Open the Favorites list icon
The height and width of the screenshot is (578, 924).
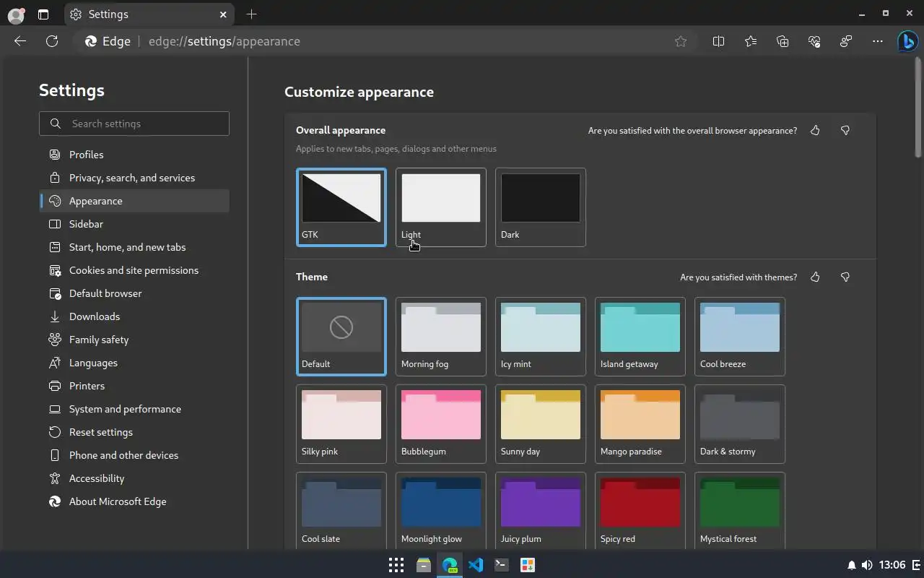pos(751,41)
